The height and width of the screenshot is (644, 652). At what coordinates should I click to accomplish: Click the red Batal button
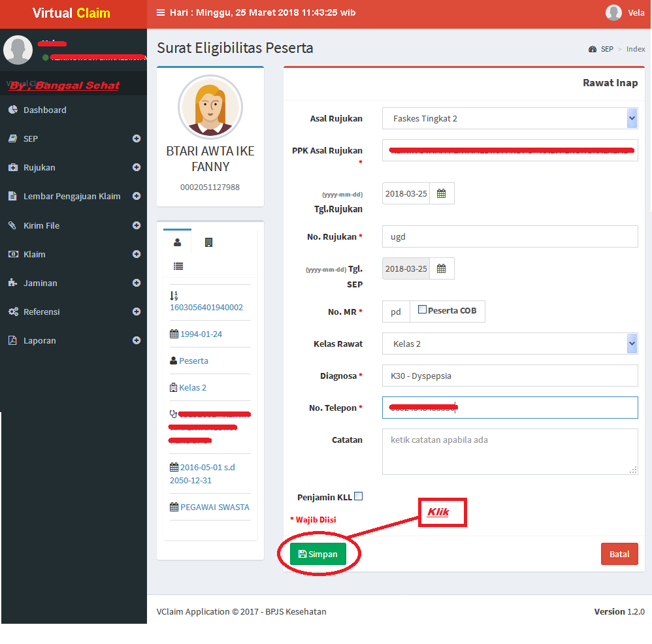pos(619,554)
